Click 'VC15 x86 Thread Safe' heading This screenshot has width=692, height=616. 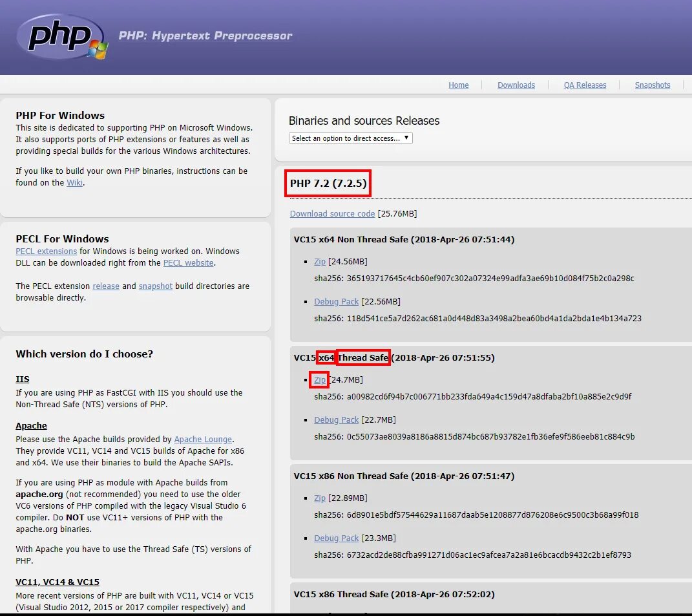tap(394, 595)
